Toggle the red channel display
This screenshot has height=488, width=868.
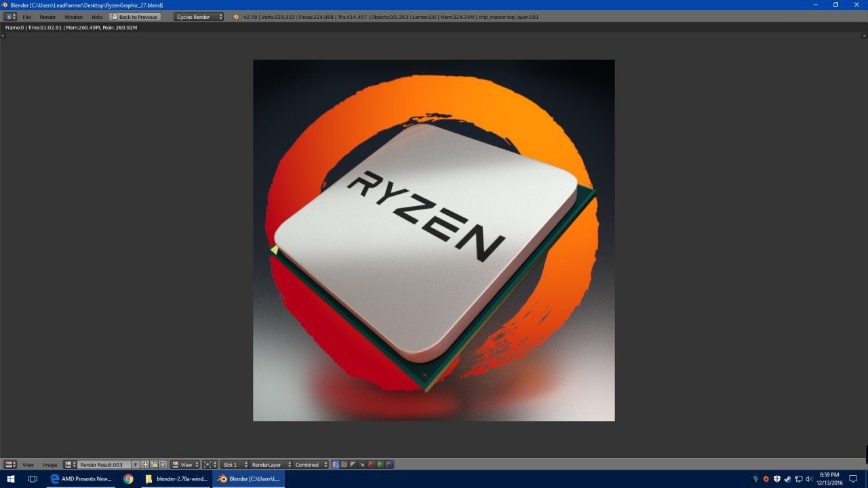click(371, 465)
